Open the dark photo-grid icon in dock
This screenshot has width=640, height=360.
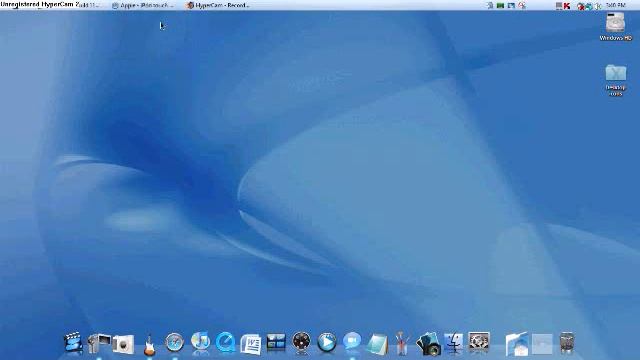click(x=276, y=342)
